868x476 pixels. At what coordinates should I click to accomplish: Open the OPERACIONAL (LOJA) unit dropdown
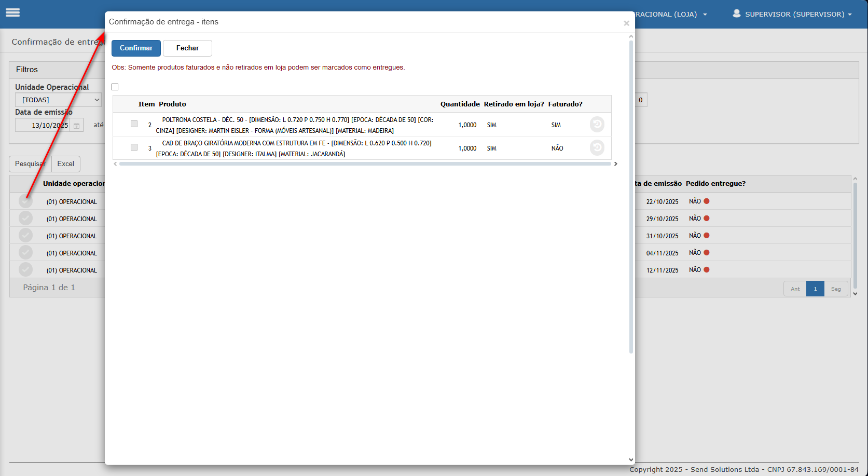click(669, 14)
